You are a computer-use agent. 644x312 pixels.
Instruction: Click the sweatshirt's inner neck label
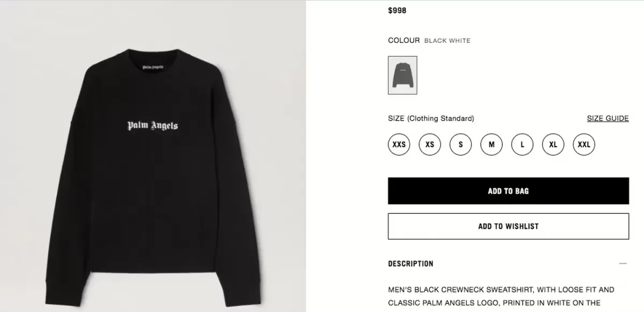point(152,68)
